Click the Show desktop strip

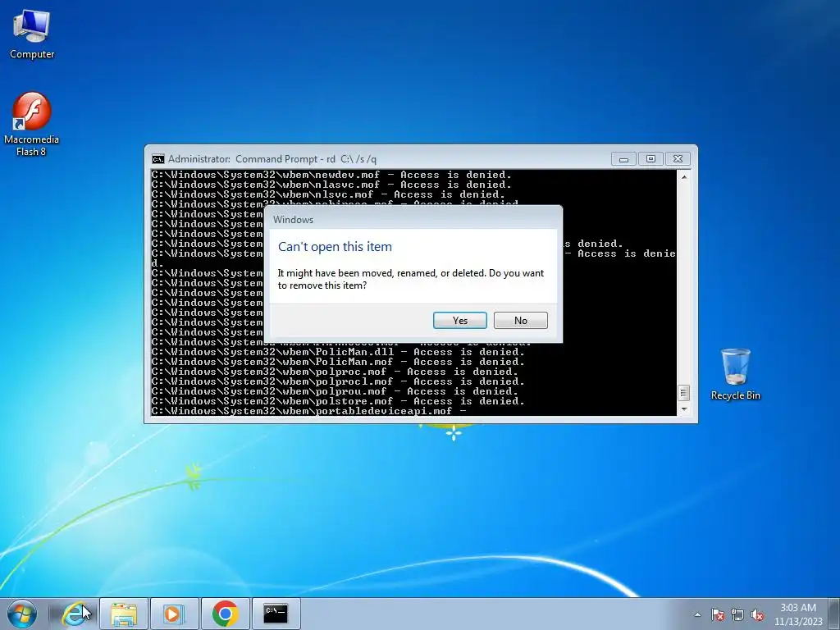point(834,614)
